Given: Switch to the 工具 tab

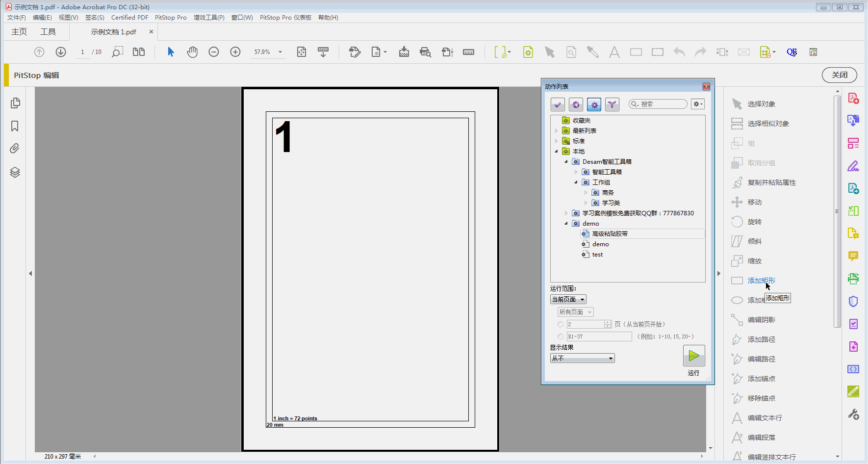Looking at the screenshot, I should [48, 32].
